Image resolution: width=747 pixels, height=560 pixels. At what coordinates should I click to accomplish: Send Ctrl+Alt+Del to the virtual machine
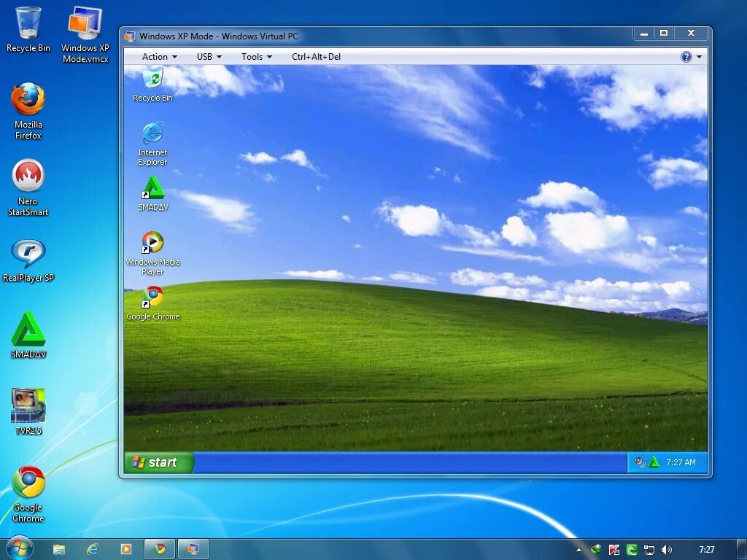click(316, 57)
